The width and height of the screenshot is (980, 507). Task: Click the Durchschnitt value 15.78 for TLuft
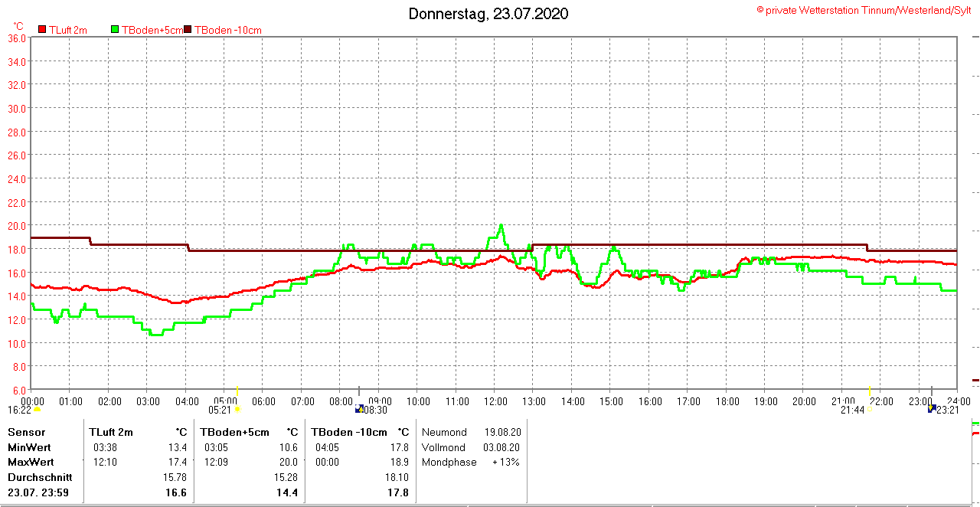pos(174,477)
